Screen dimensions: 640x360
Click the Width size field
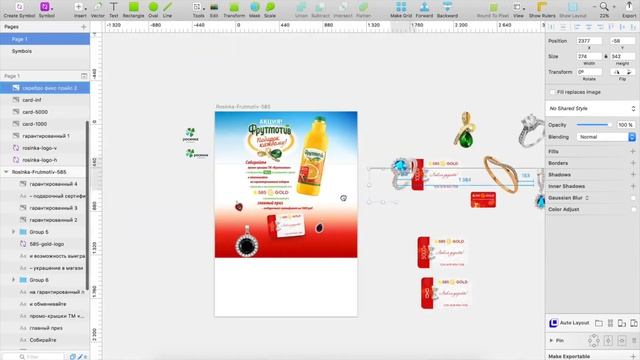pyautogui.click(x=589, y=56)
